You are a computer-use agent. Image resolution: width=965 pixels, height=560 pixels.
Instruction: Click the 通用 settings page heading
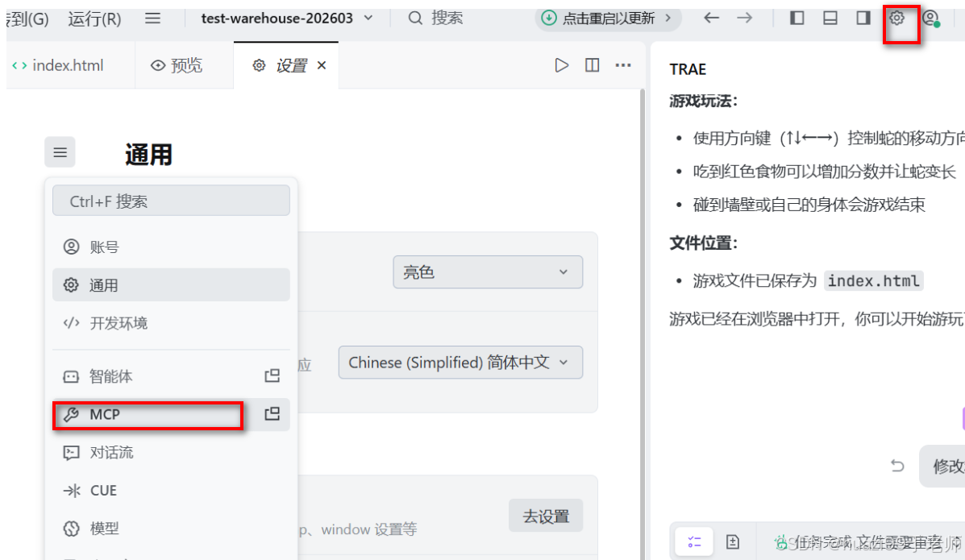[148, 155]
